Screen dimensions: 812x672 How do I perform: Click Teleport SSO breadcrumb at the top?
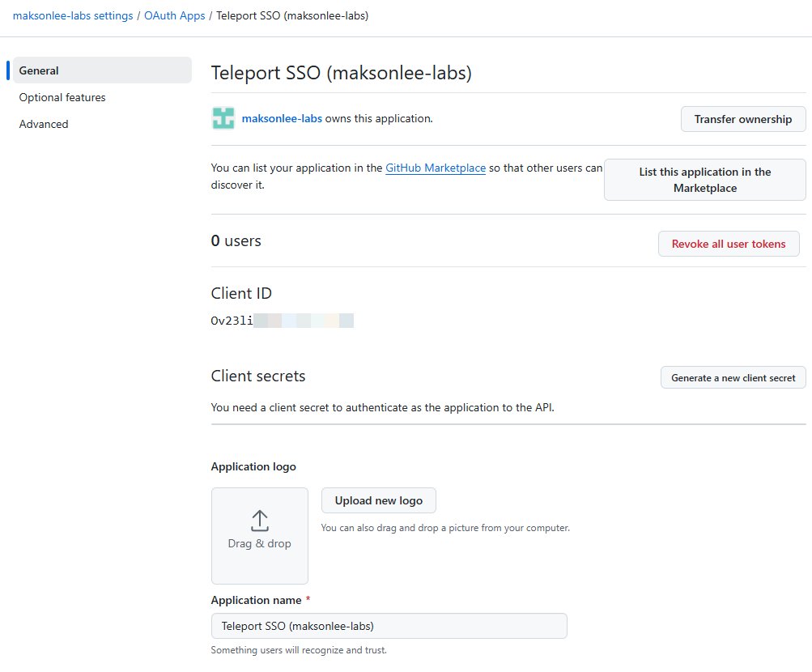[x=292, y=15]
